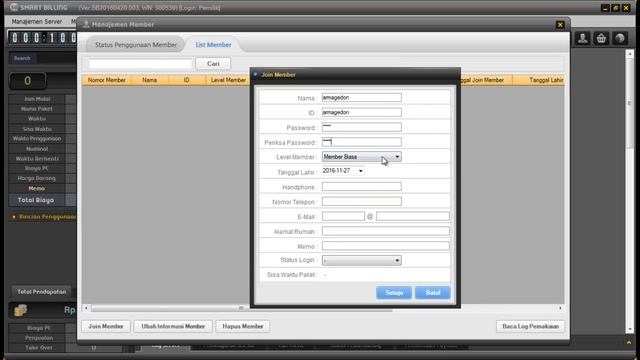Click the Hapus Member button
The height and width of the screenshot is (360, 640).
[x=243, y=327]
